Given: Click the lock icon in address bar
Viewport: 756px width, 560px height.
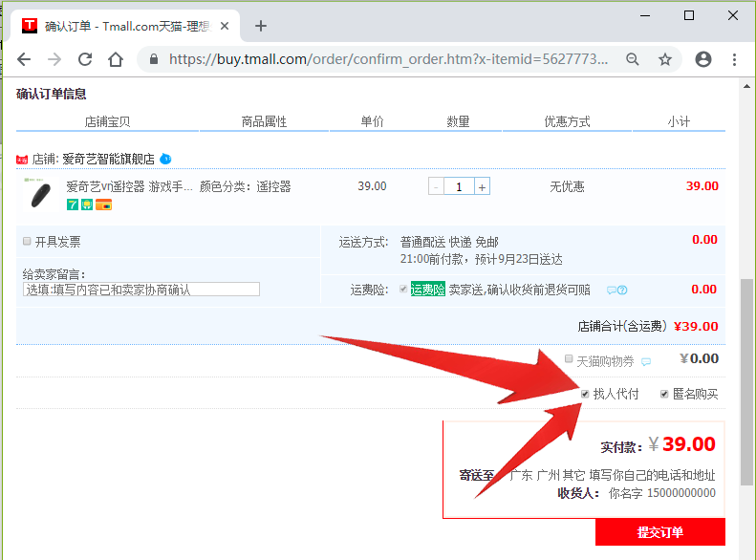Looking at the screenshot, I should [154, 59].
